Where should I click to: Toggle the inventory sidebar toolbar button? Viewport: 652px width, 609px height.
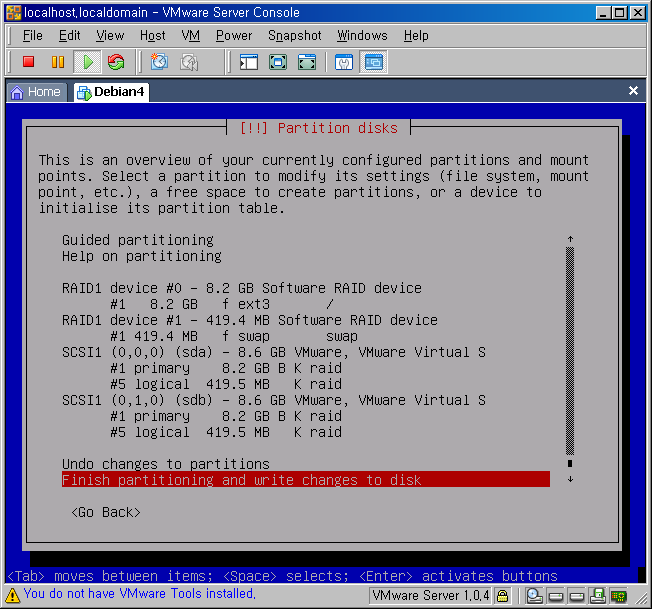[x=249, y=62]
